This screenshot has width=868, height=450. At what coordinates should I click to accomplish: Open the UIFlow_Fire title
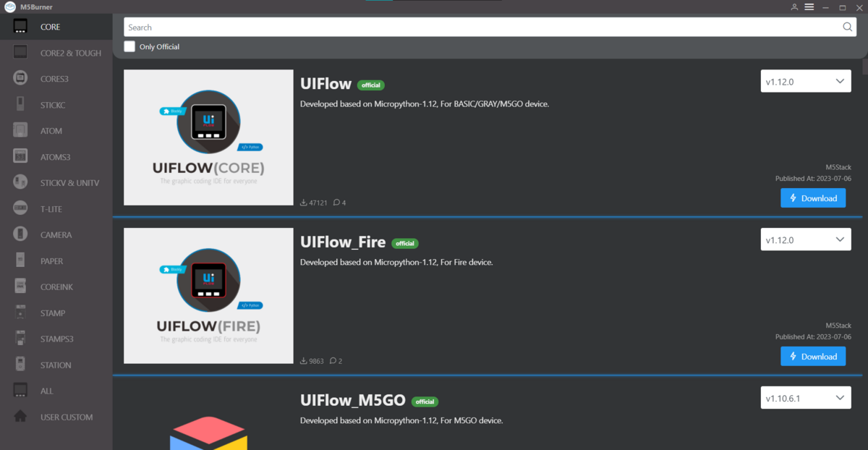343,242
